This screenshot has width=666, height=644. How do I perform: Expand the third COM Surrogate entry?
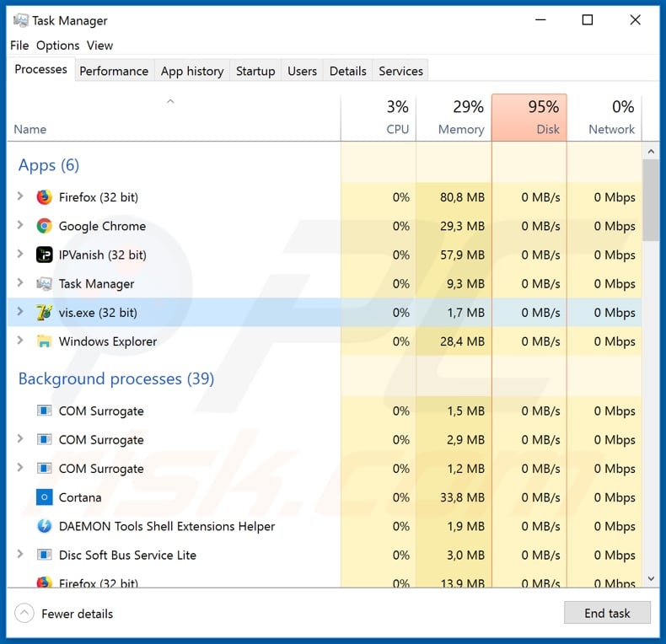pos(19,468)
